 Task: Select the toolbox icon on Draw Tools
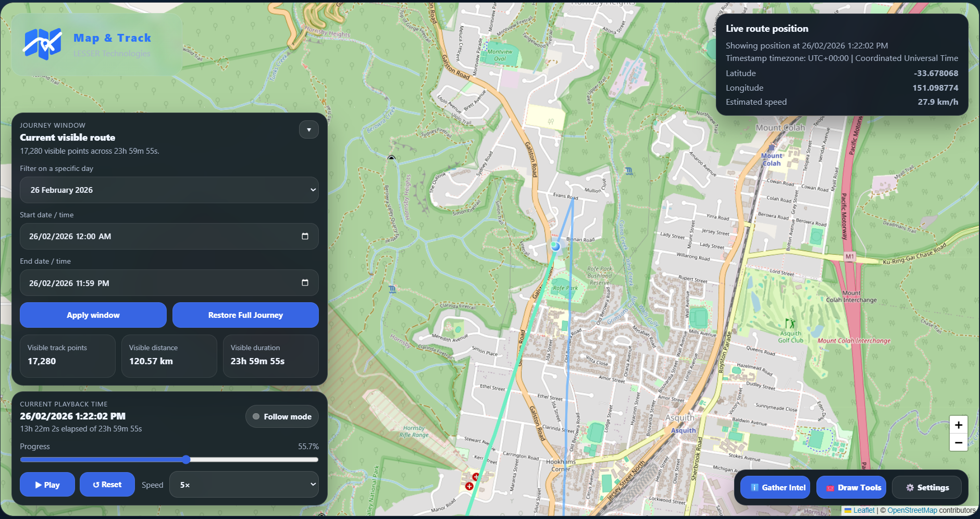click(x=830, y=487)
